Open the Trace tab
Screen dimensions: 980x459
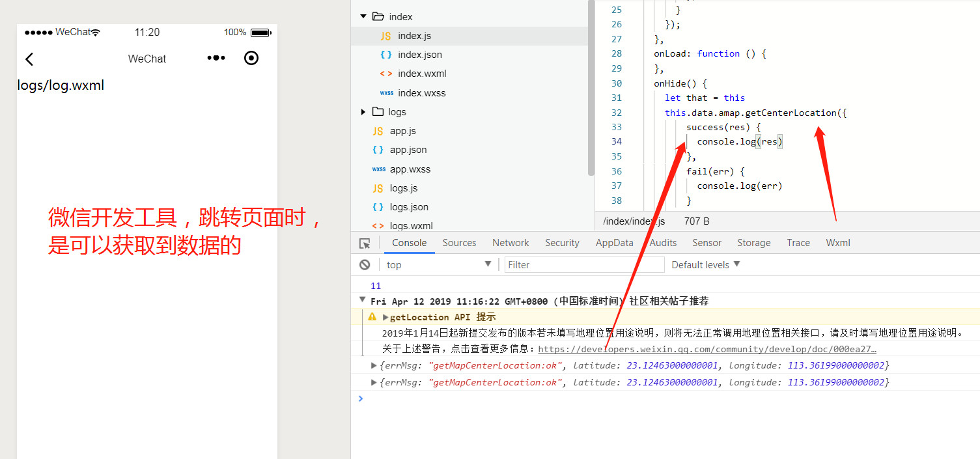[798, 243]
